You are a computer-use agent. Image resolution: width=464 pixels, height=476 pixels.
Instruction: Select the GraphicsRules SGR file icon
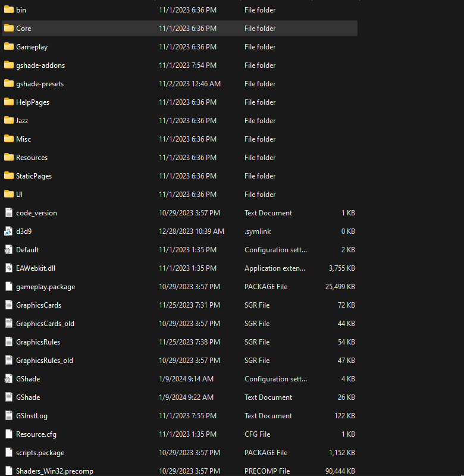tap(9, 342)
